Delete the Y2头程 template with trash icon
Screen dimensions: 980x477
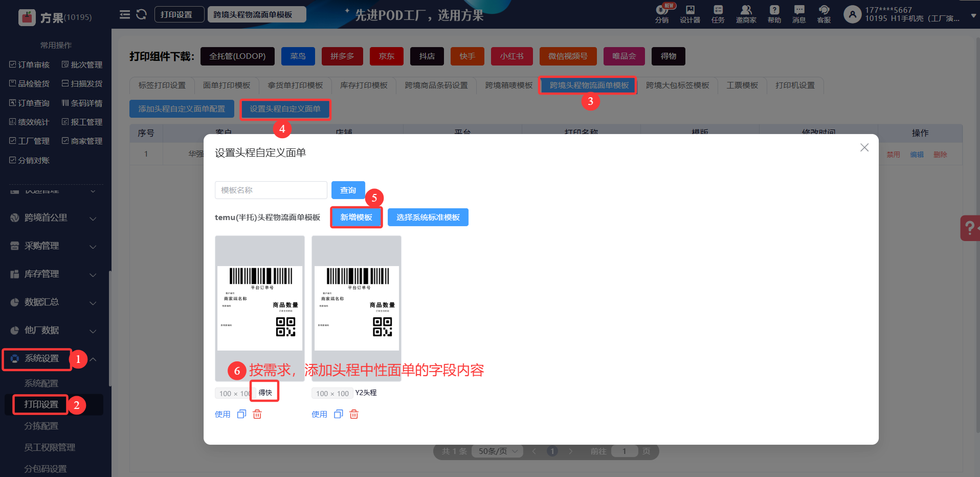(x=354, y=414)
